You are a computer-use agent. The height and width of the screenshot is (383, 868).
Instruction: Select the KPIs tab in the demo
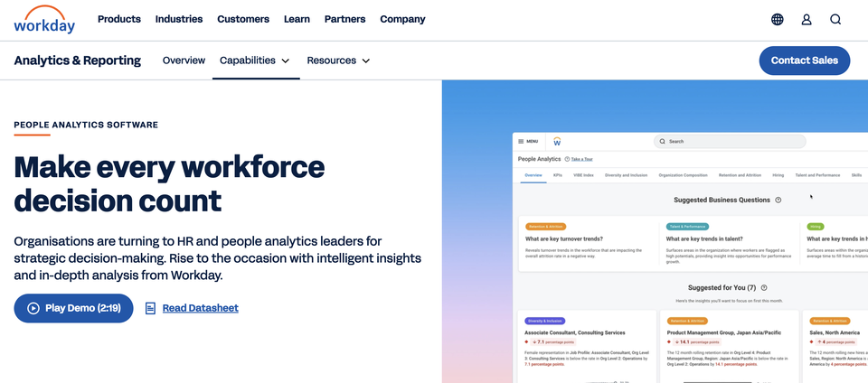pos(558,175)
